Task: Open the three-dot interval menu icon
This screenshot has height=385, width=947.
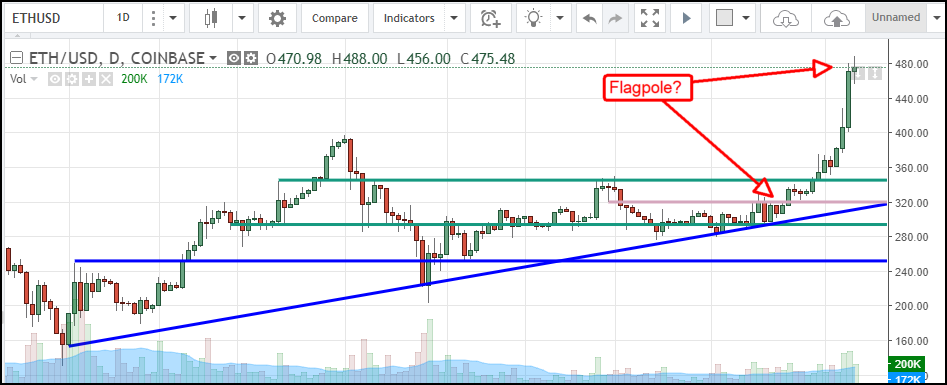Action: click(x=153, y=18)
